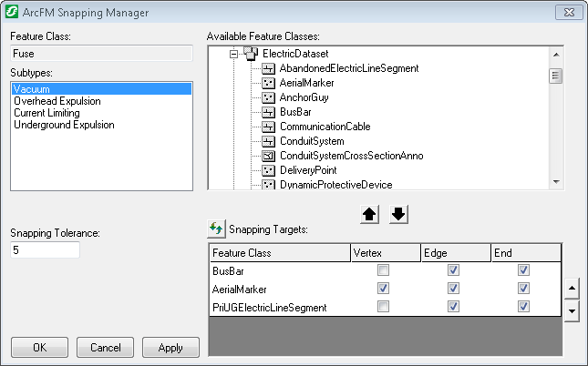
Task: Select the ElectricDataset tree label
Action: pyautogui.click(x=295, y=54)
